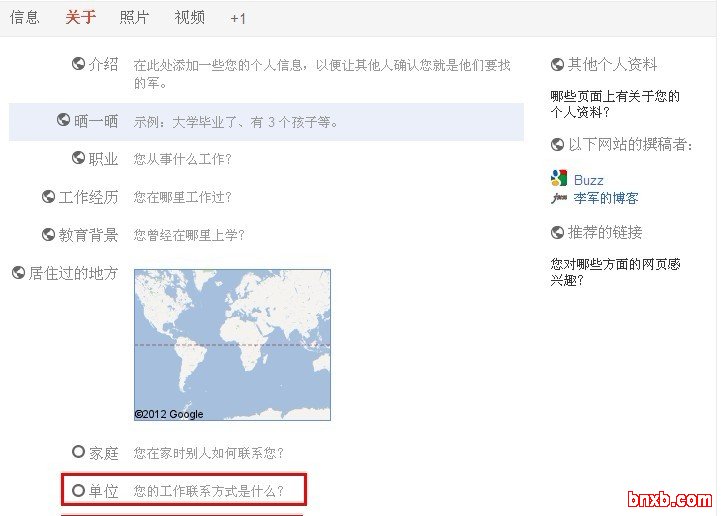This screenshot has width=725, height=516.
Task: Open the 李军的博客 link
Action: 606,198
